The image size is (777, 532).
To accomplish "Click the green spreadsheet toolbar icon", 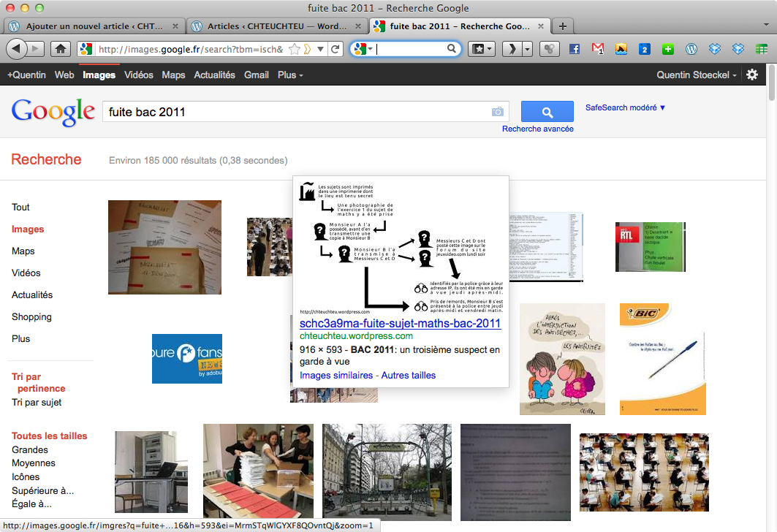I will tap(762, 49).
